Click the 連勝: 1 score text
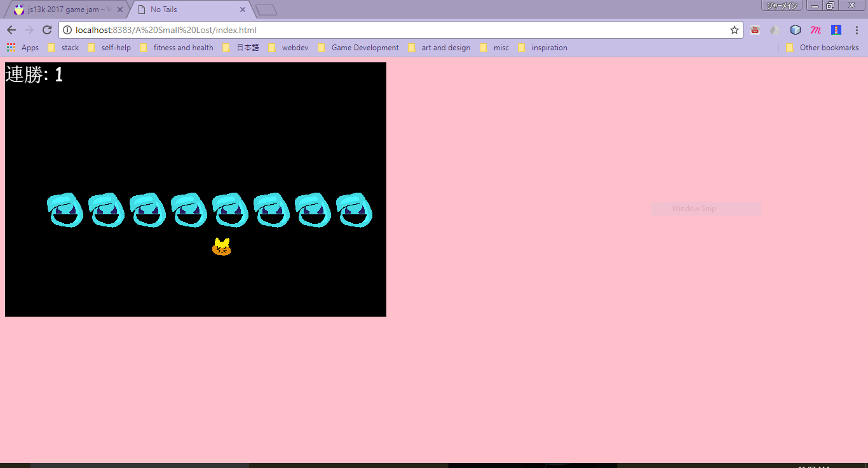The height and width of the screenshot is (468, 868). (x=34, y=74)
